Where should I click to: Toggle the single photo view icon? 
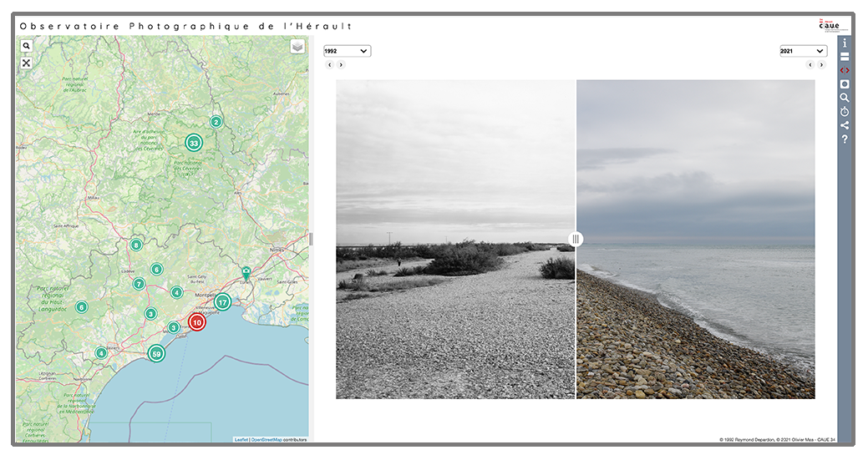[x=845, y=84]
